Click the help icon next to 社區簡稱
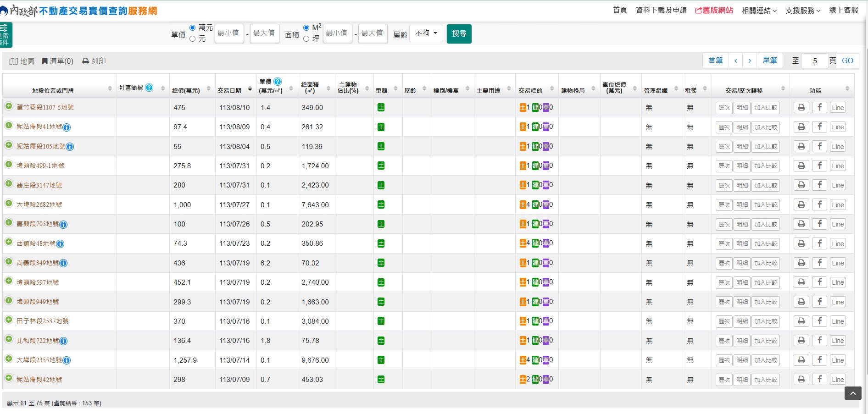868x414 pixels. click(149, 88)
